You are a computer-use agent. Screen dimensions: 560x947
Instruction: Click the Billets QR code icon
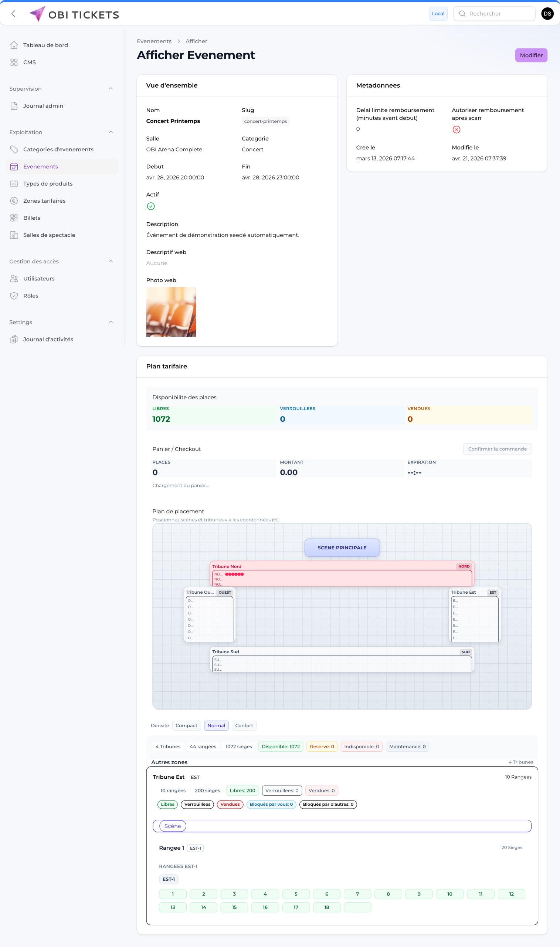(14, 218)
